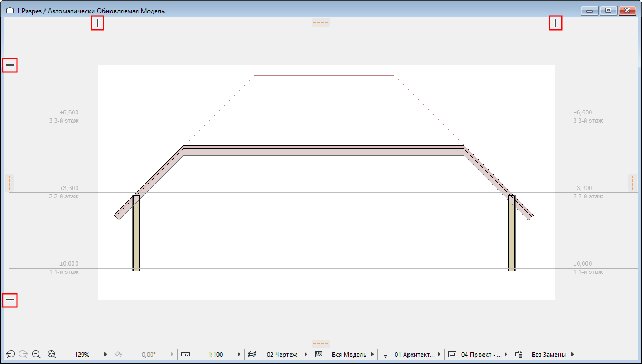Screen dimensions: 642x364
Task: Open the orientation arrow after 0,00°
Action: tap(172, 354)
